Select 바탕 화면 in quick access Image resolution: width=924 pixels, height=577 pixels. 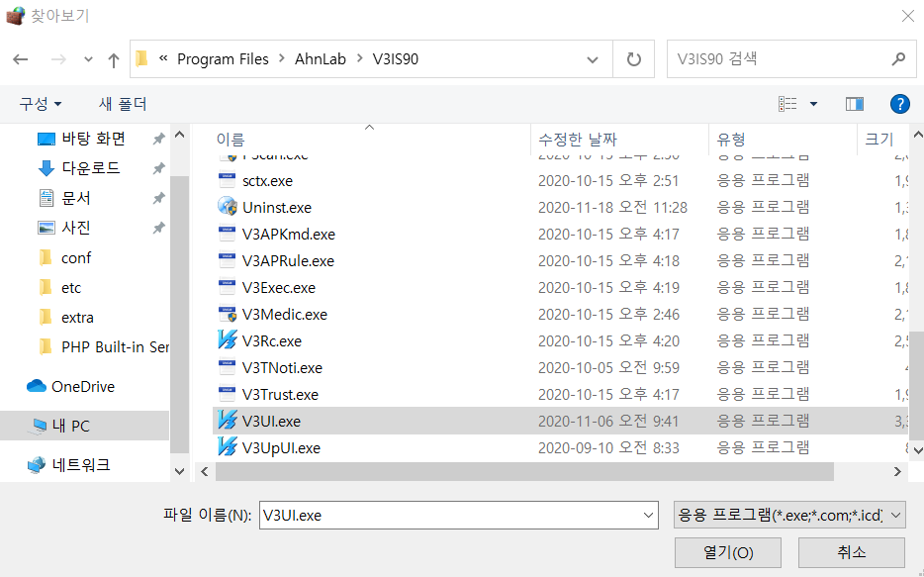94,139
